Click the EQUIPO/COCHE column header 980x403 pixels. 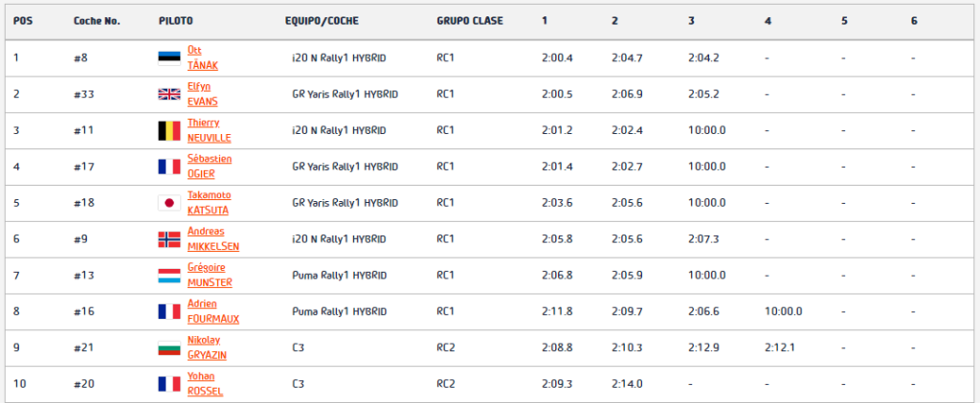(x=322, y=21)
